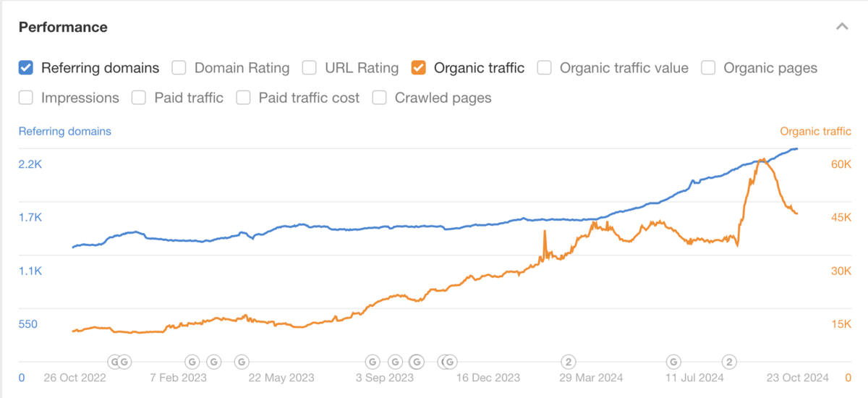
Task: Enable the Paid traffic cost checkbox
Action: [x=244, y=98]
